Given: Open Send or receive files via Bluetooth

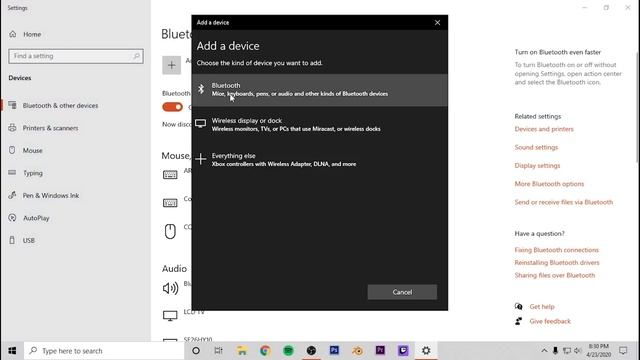Looking at the screenshot, I should pyautogui.click(x=564, y=202).
